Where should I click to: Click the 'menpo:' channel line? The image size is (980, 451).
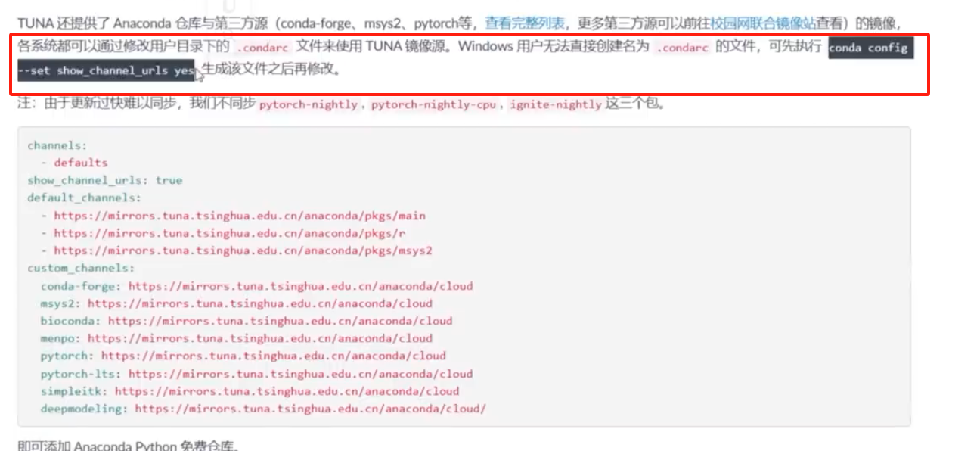point(237,338)
